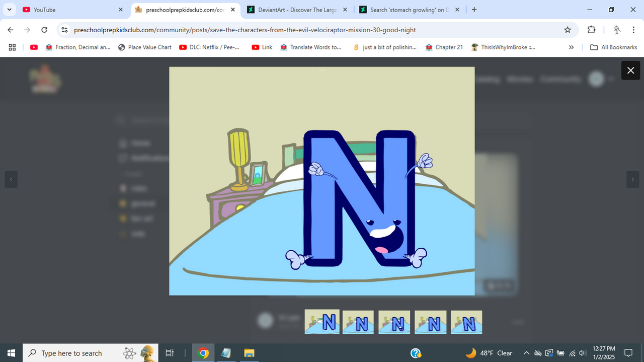Open File Explorer from the taskbar
The width and height of the screenshot is (644, 362).
point(250,353)
